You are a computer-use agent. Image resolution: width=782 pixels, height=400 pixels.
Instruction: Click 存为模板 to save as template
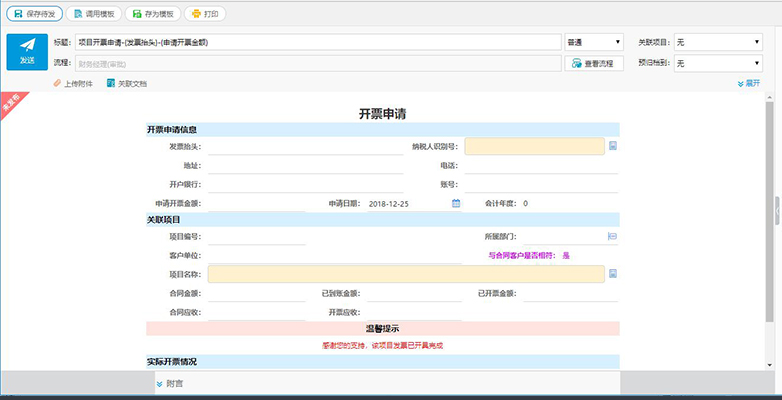click(x=153, y=14)
